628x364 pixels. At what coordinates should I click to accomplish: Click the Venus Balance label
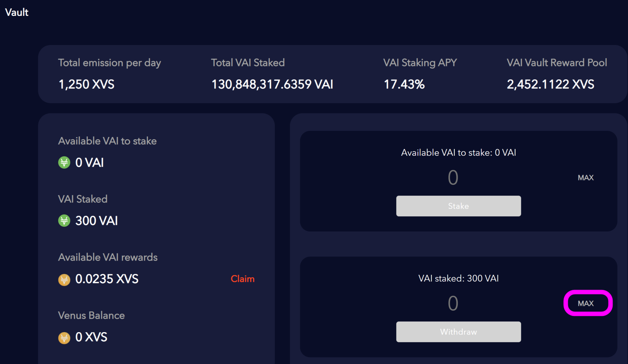pyautogui.click(x=91, y=315)
